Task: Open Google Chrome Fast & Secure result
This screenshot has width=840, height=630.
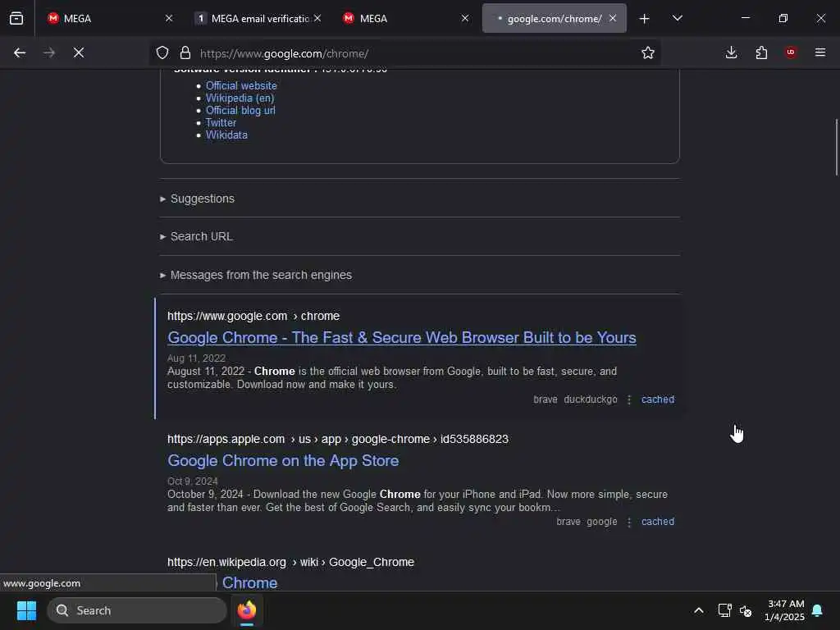Action: (402, 338)
